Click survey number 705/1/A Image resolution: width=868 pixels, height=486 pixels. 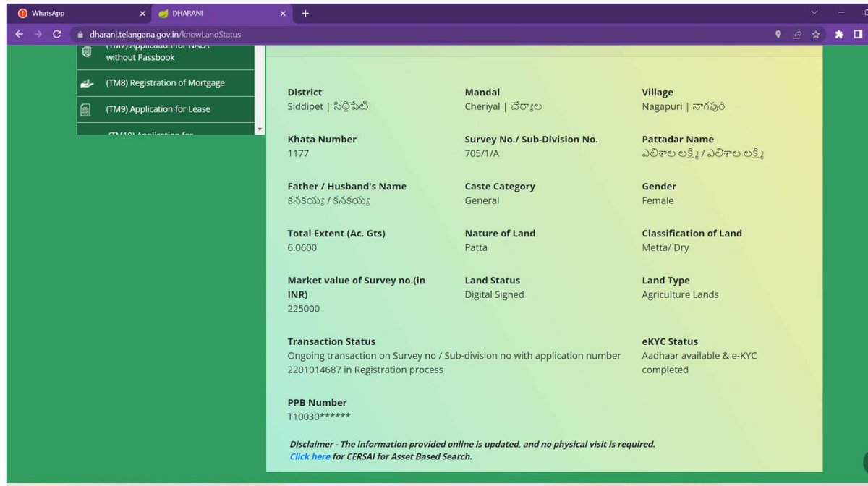pos(482,153)
